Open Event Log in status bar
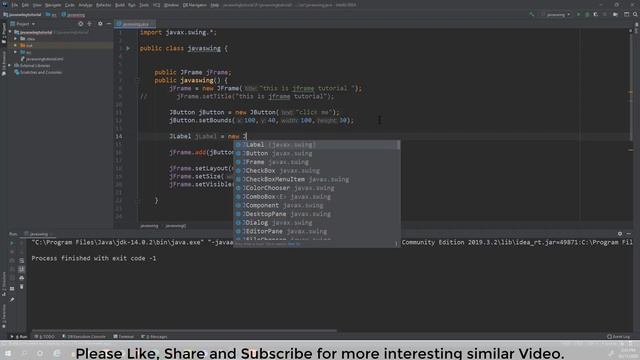Screen dimensions: 640x360 [619, 337]
